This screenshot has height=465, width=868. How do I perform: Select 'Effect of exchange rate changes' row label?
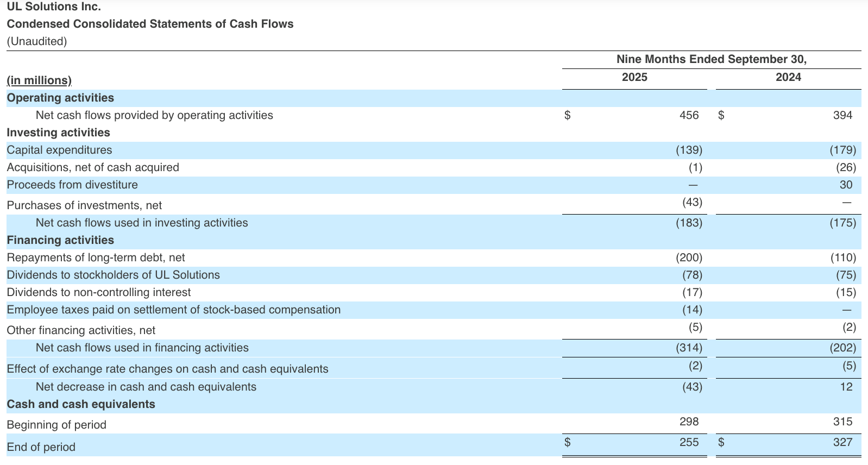[x=167, y=369]
